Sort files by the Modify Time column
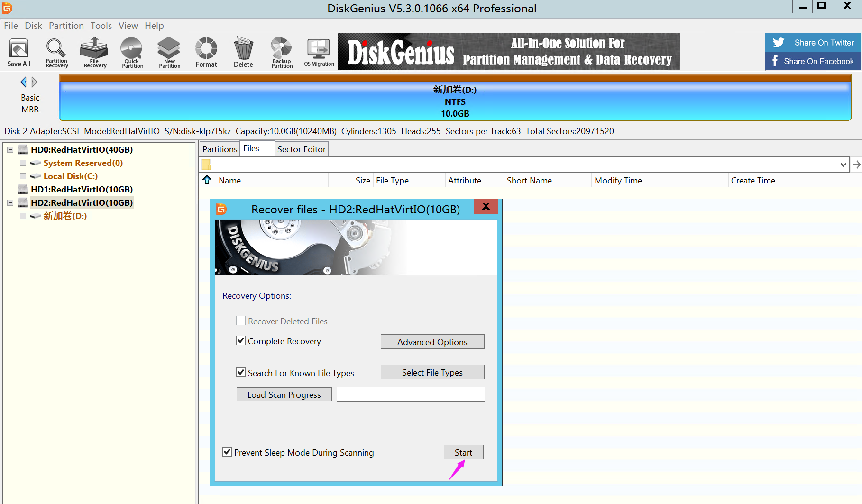Screen dimensions: 862x504 660,180
